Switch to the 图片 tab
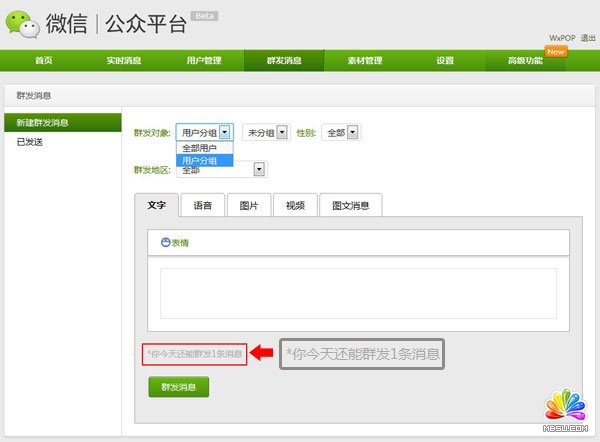This screenshot has height=442, width=600. click(x=249, y=205)
